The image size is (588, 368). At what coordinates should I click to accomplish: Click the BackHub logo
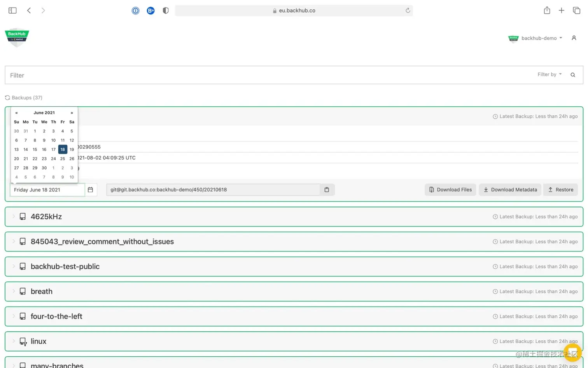17,37
